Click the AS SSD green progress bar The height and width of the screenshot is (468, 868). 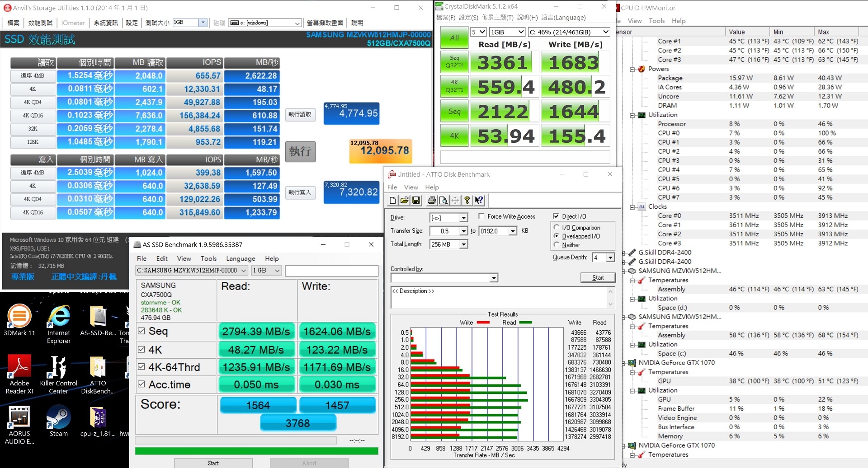256,451
